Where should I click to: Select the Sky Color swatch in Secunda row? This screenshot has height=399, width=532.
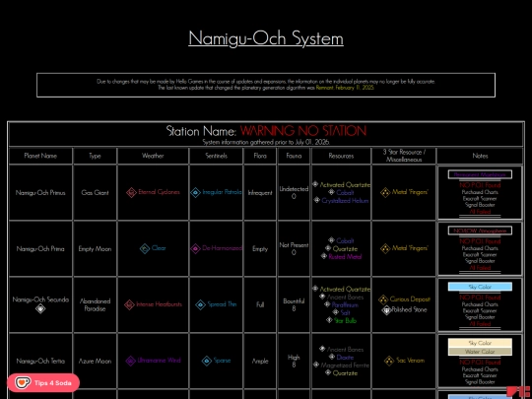(x=480, y=287)
